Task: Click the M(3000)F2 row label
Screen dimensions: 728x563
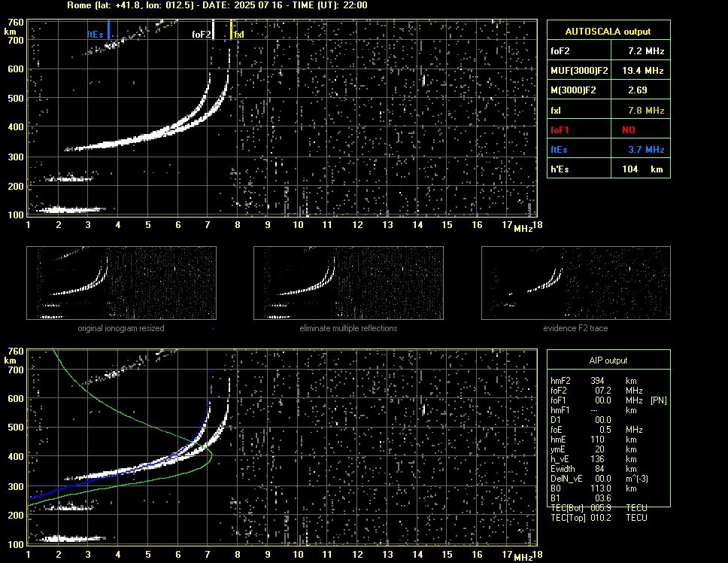Action: (573, 90)
